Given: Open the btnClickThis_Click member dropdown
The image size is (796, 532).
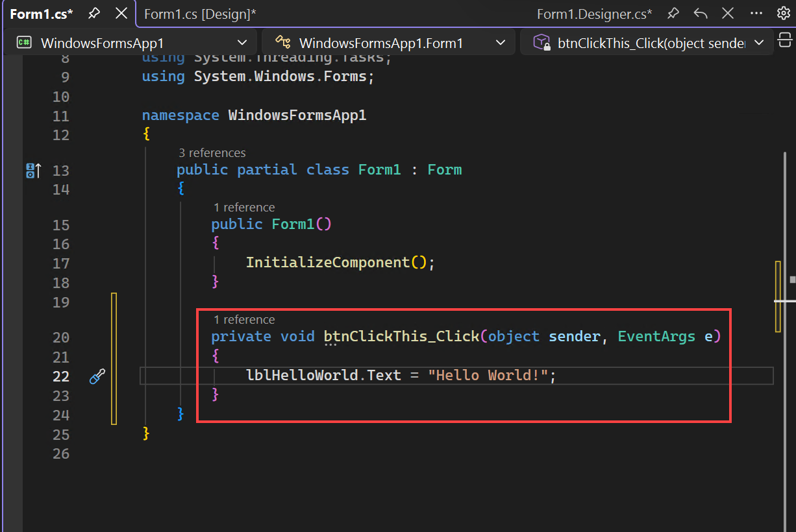Looking at the screenshot, I should (758, 42).
